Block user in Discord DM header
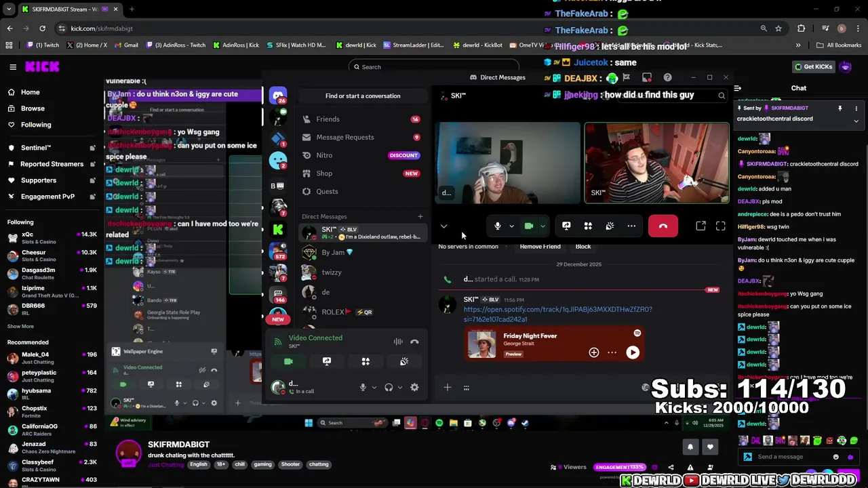 [583, 247]
